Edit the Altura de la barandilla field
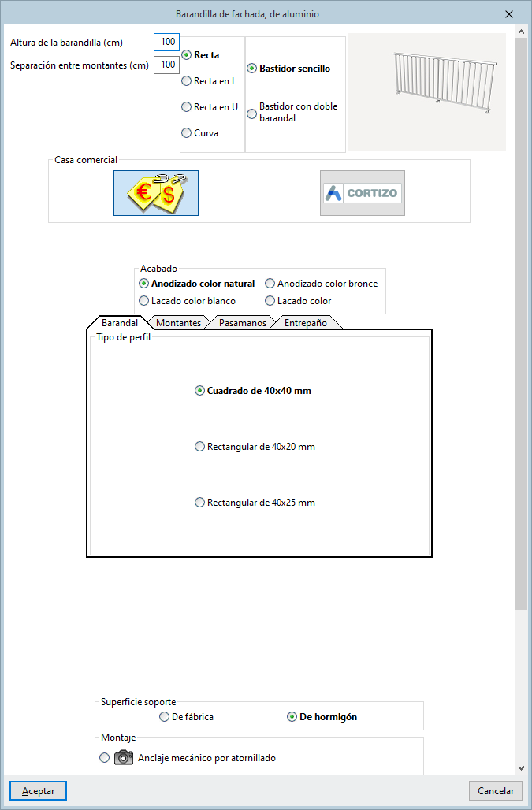This screenshot has width=532, height=810. [167, 42]
